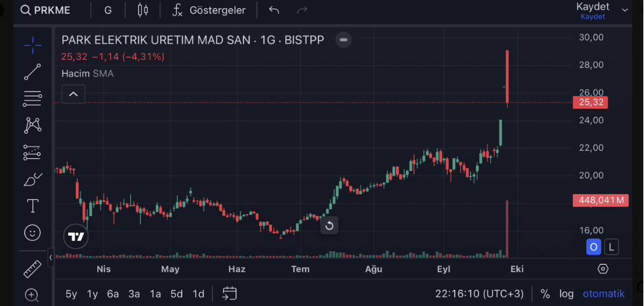644x306 pixels.
Task: Open candlestick chart type selector
Action: point(143,10)
